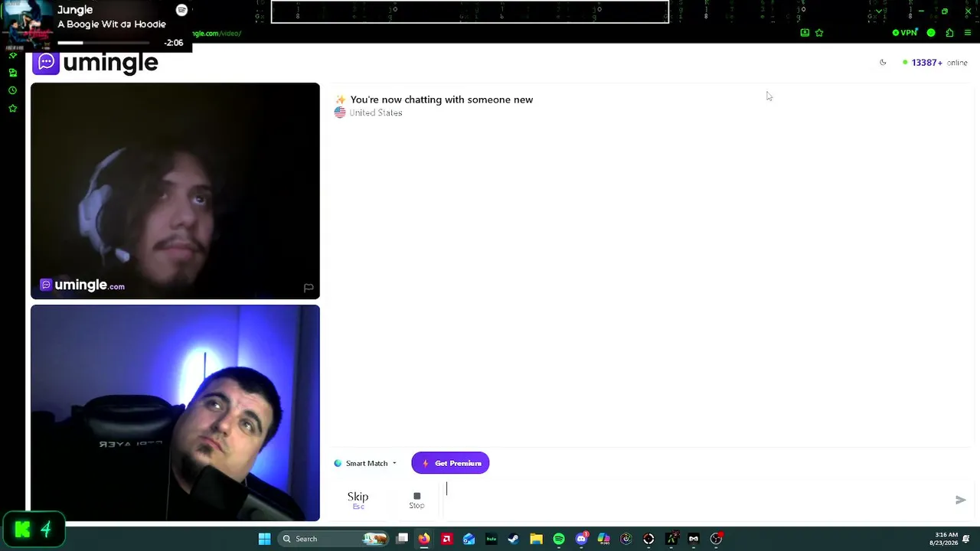Open Spotify from the taskbar
980x551 pixels.
click(x=559, y=539)
